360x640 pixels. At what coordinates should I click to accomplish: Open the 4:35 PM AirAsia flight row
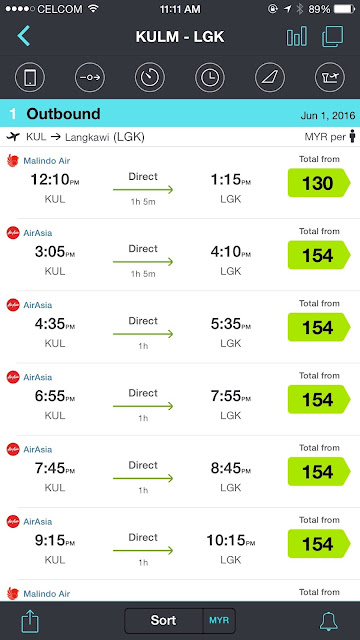coord(180,327)
